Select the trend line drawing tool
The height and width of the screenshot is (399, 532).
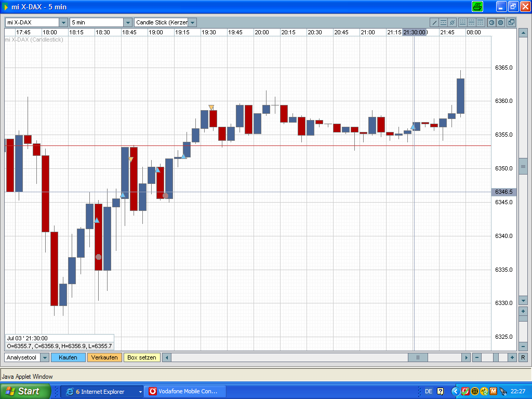click(x=434, y=23)
